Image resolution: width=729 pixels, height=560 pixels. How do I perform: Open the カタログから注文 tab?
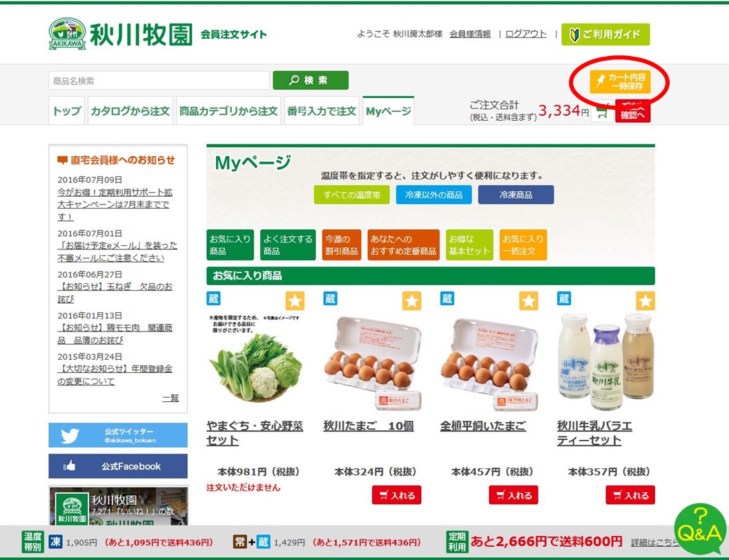coord(130,110)
